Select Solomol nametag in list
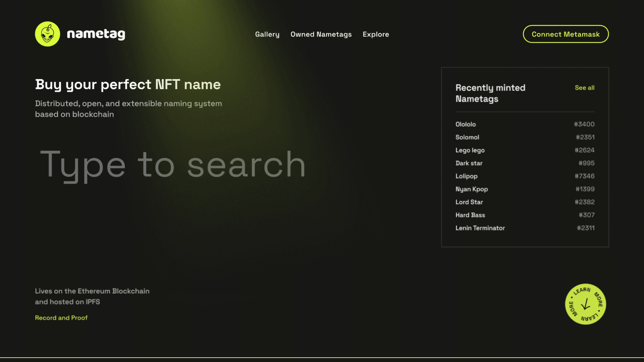Viewport: 644px width, 362px height. coord(467,137)
